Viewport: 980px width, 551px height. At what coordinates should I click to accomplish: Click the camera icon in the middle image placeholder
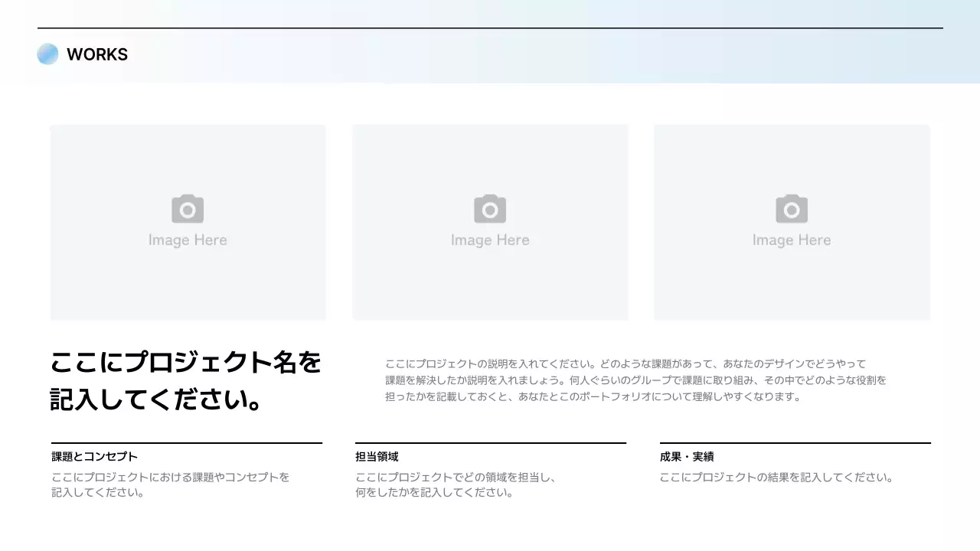[x=489, y=208]
